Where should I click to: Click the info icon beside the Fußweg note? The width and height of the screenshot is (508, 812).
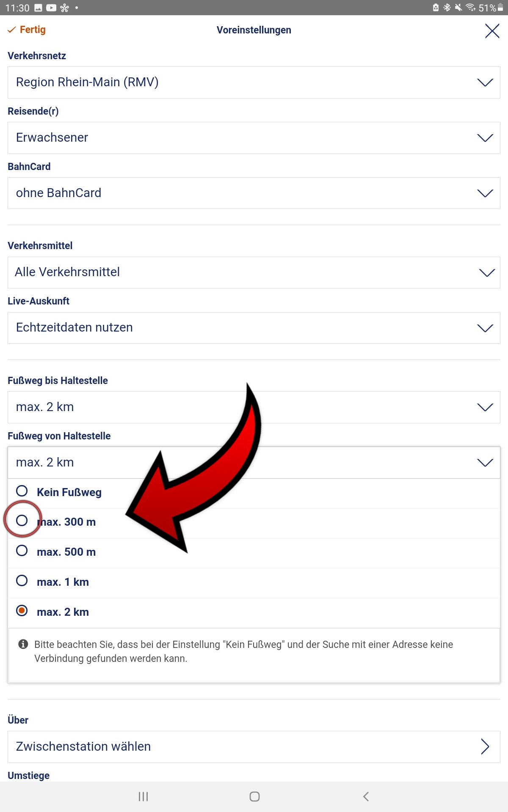pos(23,644)
